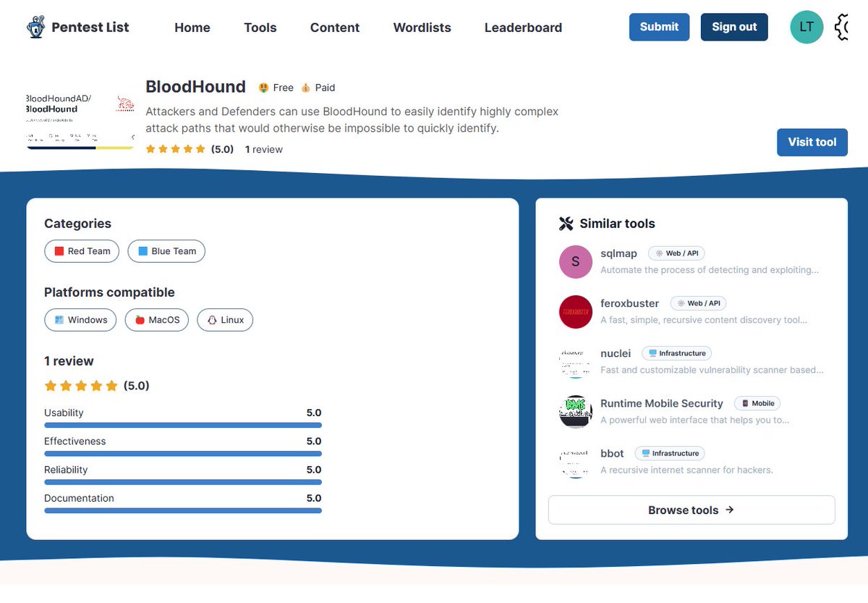The image size is (868, 603).
Task: Click the Documentation rating bar
Action: tap(183, 510)
